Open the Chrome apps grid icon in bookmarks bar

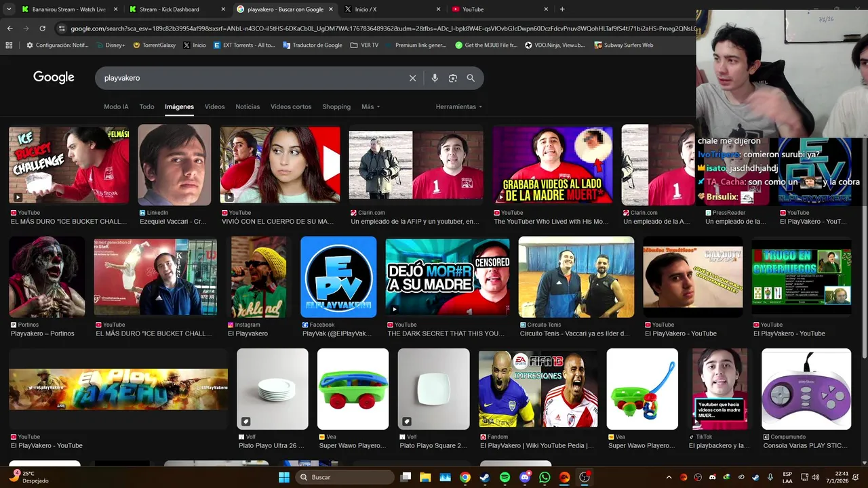click(9, 45)
